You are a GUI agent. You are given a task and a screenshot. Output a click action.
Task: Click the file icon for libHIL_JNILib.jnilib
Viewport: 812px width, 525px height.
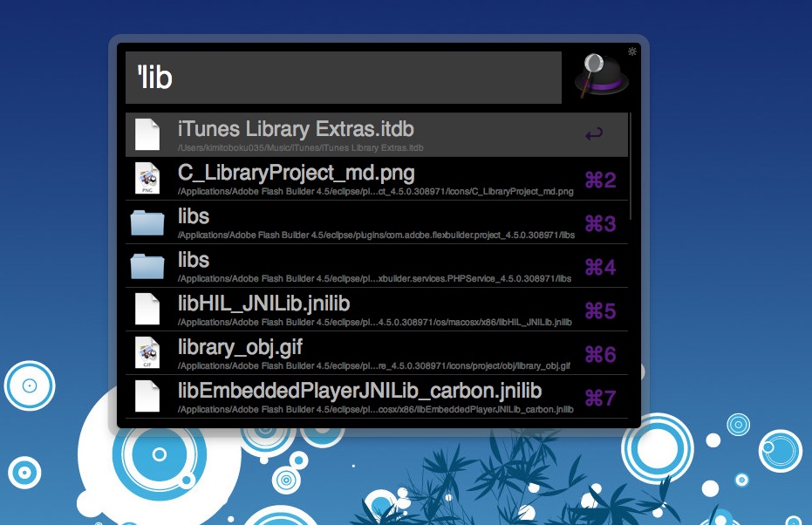coord(147,309)
